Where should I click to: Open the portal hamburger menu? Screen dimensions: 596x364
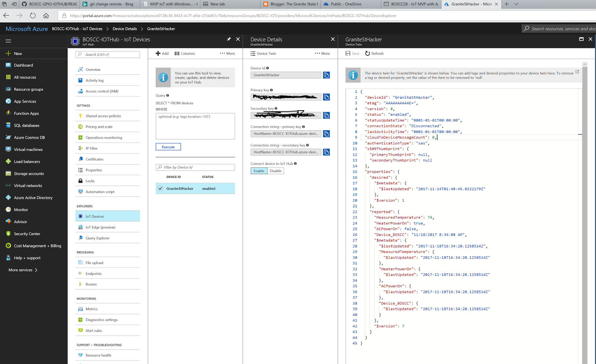point(8,41)
